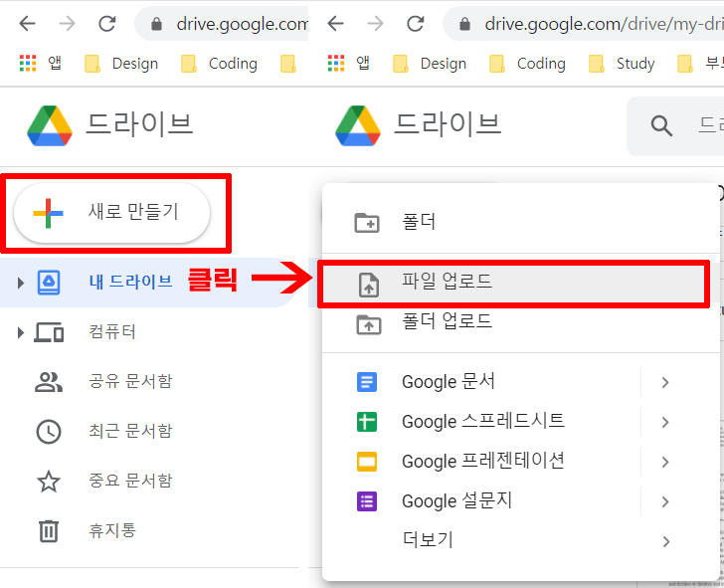Open Design bookmark folder in left window
724x588 pixels.
(x=121, y=64)
